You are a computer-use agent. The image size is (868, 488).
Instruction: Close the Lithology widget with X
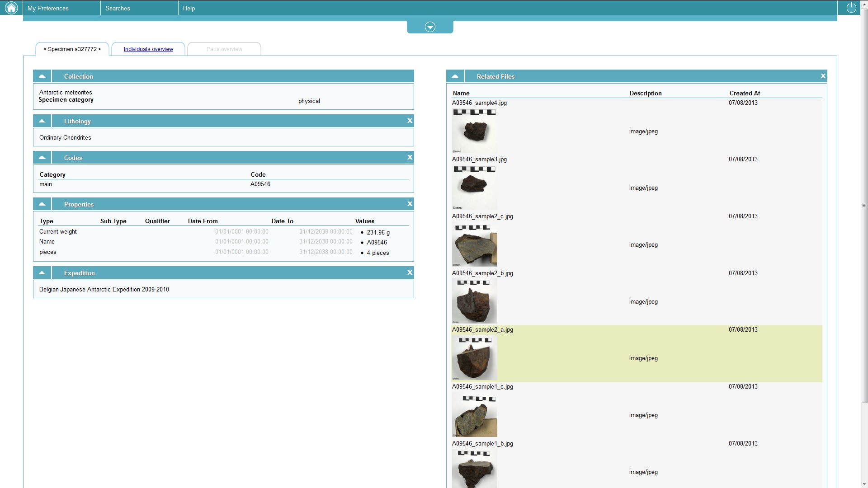410,121
